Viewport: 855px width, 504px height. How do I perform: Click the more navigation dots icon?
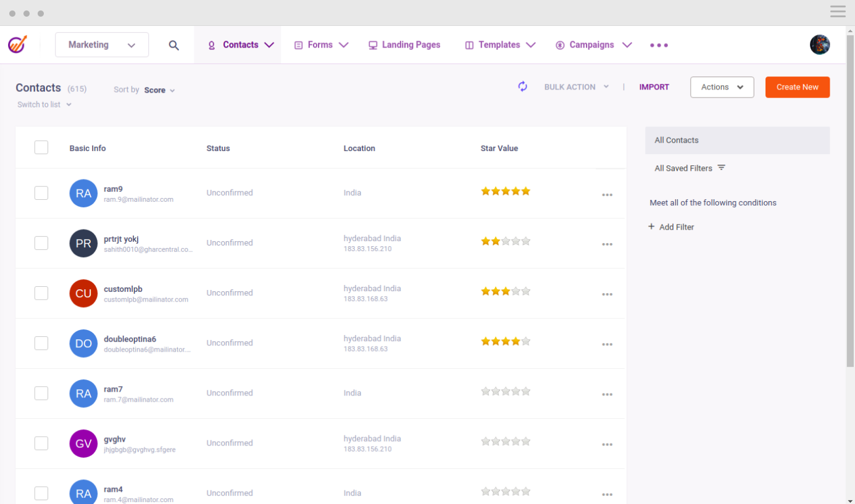659,45
